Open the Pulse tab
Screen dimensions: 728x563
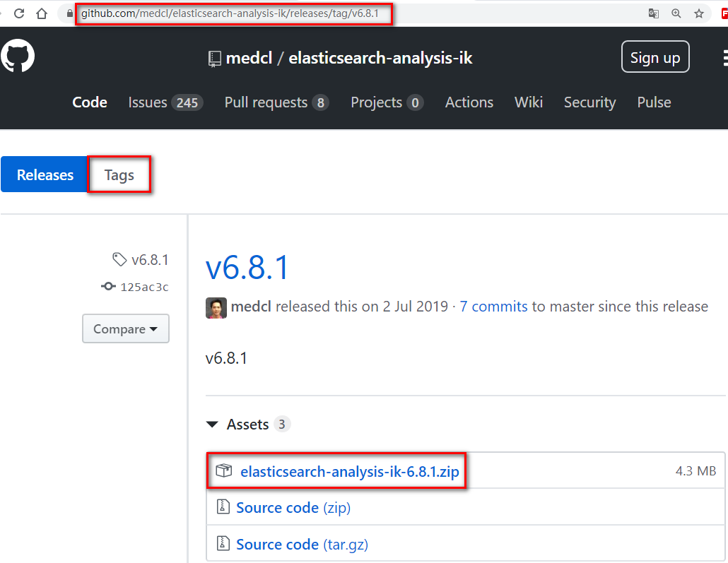point(654,102)
